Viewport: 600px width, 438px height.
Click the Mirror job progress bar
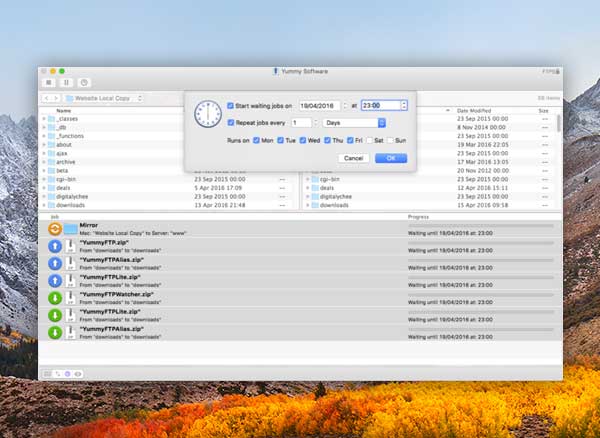[481, 226]
